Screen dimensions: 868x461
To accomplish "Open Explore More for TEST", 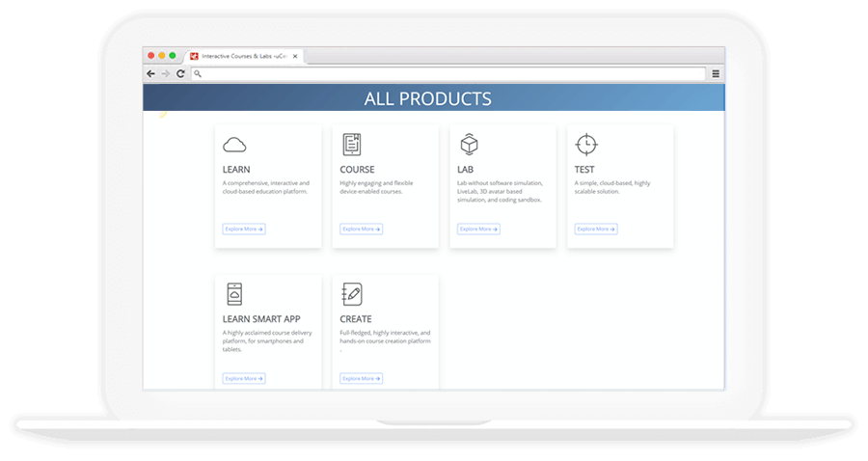I will pyautogui.click(x=596, y=230).
